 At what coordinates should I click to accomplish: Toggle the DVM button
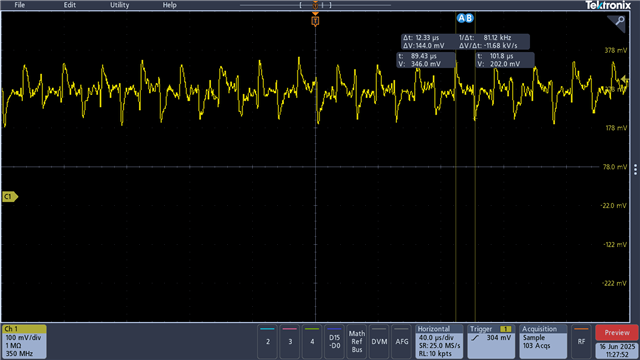379,341
